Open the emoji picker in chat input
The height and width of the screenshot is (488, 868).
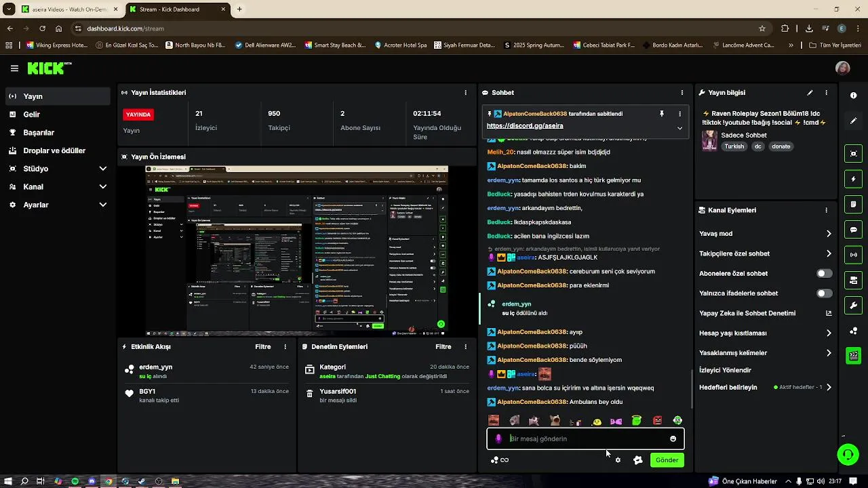coord(673,439)
